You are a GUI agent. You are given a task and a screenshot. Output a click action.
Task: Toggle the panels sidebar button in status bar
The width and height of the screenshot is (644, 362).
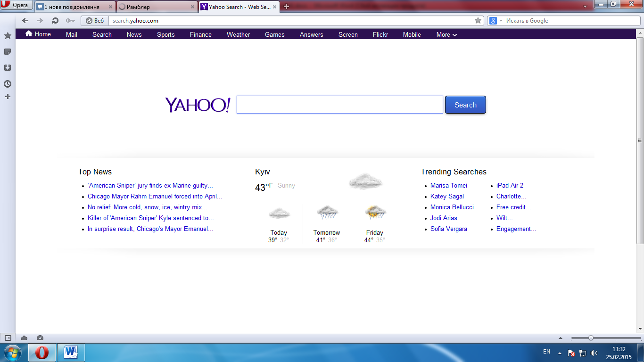pyautogui.click(x=8, y=337)
